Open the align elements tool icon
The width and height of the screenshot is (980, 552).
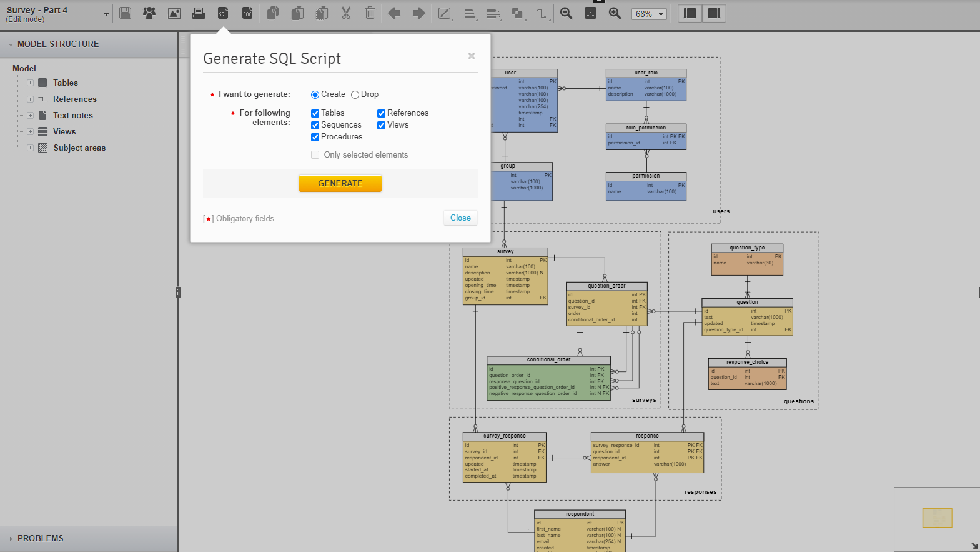[470, 14]
